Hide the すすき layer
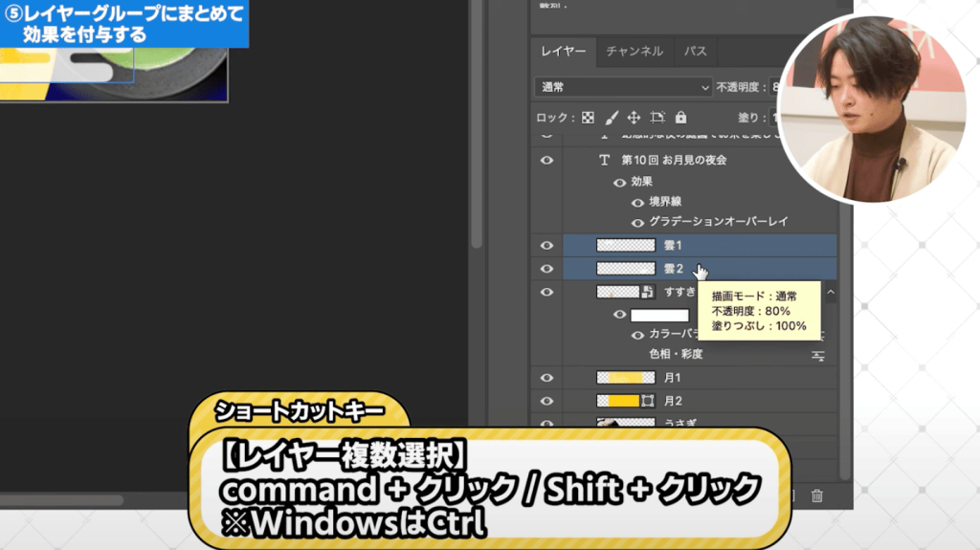Screen dimensions: 980x550 (546, 292)
